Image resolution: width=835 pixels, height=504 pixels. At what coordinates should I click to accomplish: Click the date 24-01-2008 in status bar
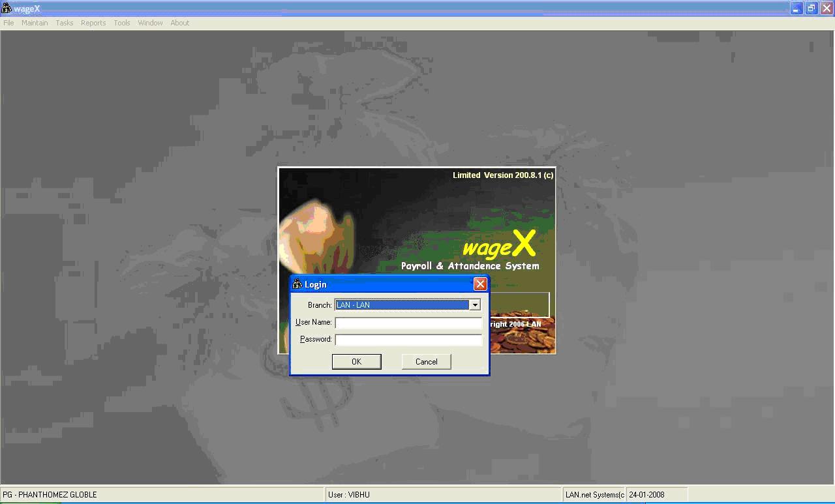(647, 495)
